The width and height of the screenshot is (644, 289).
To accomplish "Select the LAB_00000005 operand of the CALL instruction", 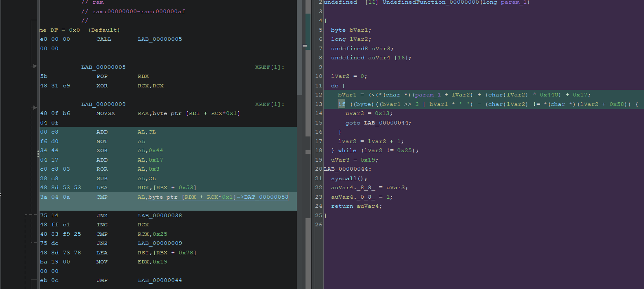I will coord(160,39).
